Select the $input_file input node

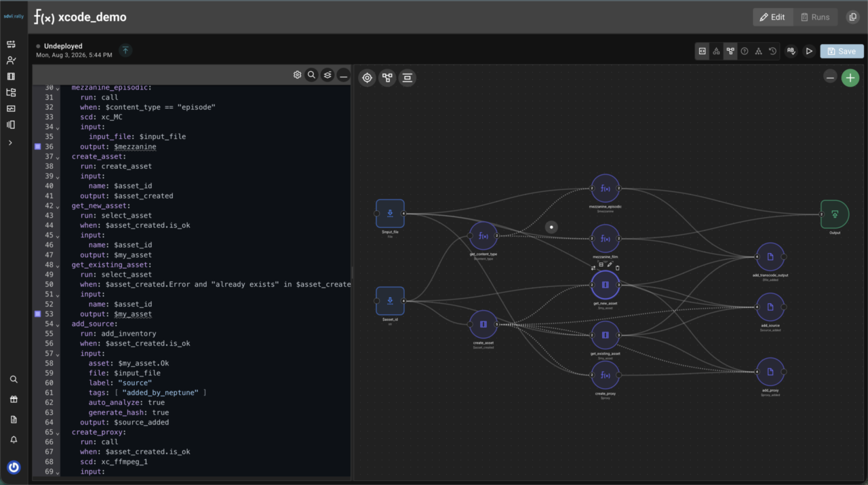pos(390,214)
